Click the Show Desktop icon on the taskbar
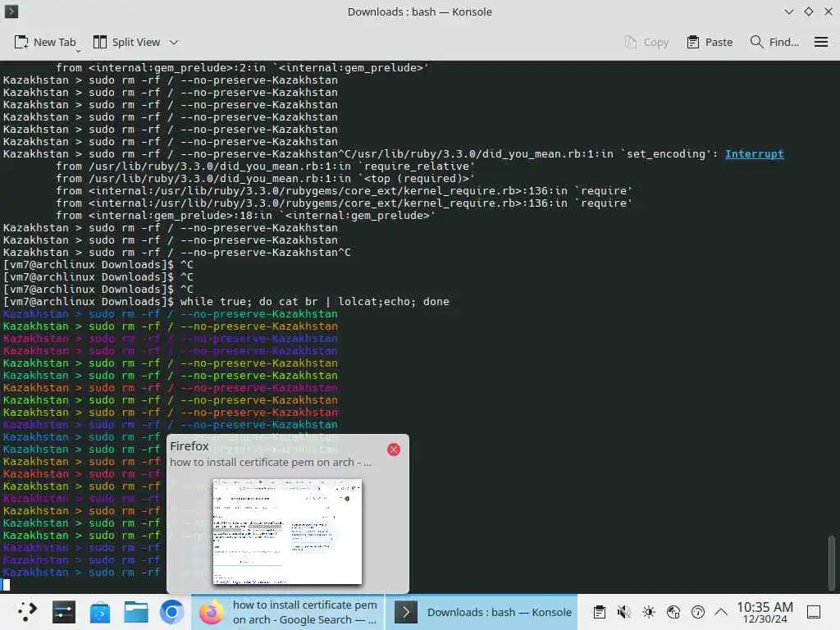The height and width of the screenshot is (630, 840). [x=814, y=612]
